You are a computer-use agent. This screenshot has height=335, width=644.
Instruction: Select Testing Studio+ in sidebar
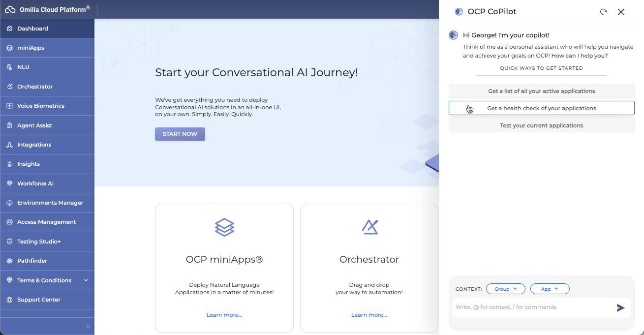click(x=39, y=242)
